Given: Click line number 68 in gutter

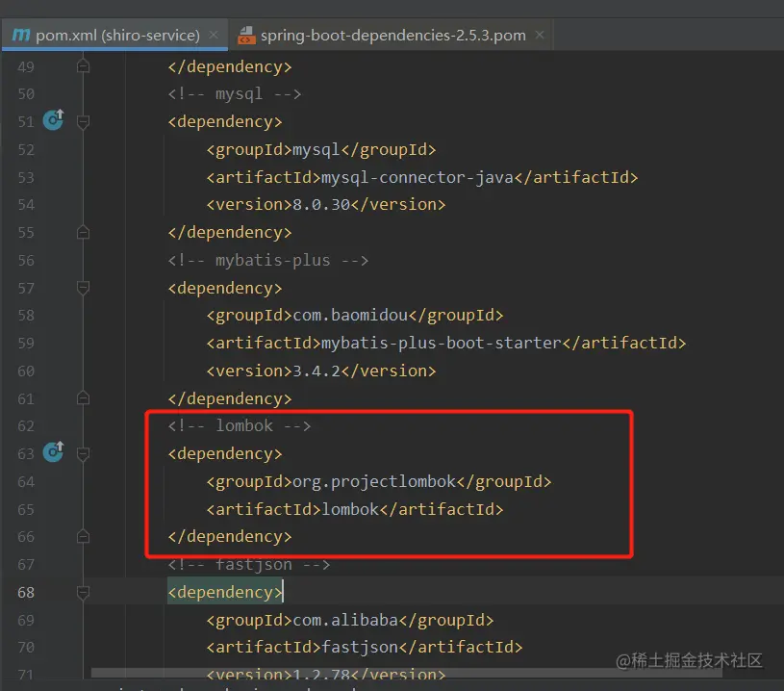Looking at the screenshot, I should (x=26, y=593).
